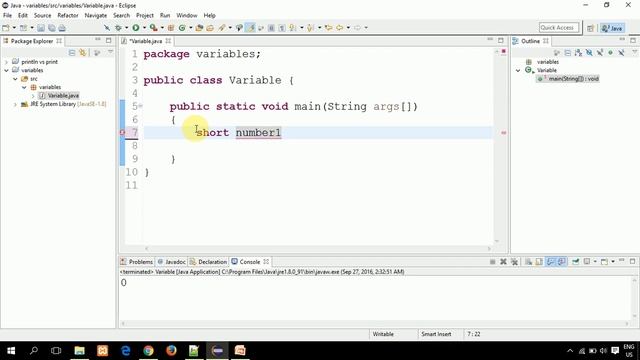Screen dimensions: 640x360
Task: Expand the JRE System Library node
Action: (x=15, y=104)
